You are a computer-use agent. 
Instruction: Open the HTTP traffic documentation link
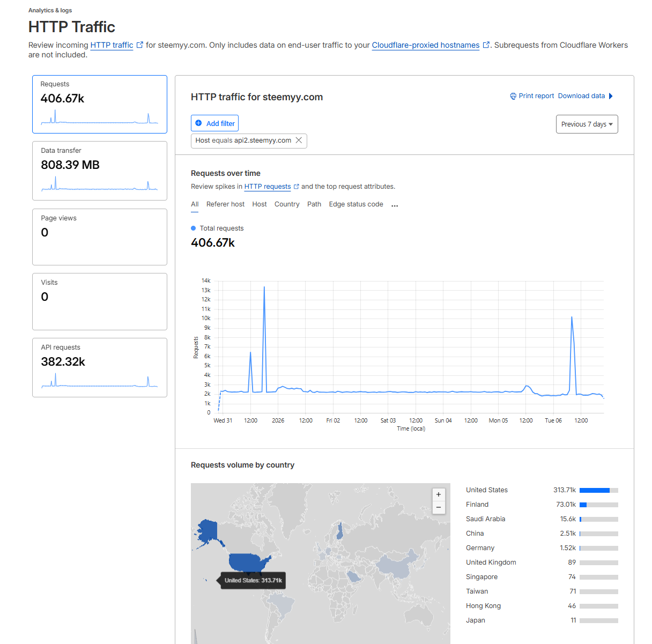pos(112,45)
